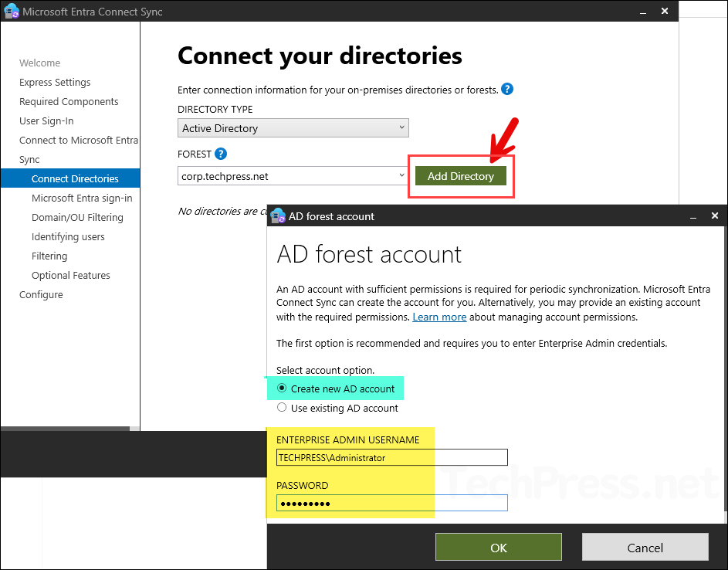
Task: Select Sync step in sidebar
Action: point(29,159)
